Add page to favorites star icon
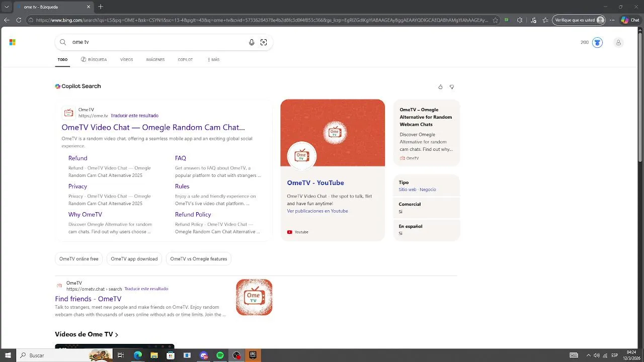The height and width of the screenshot is (362, 644). coord(496,20)
